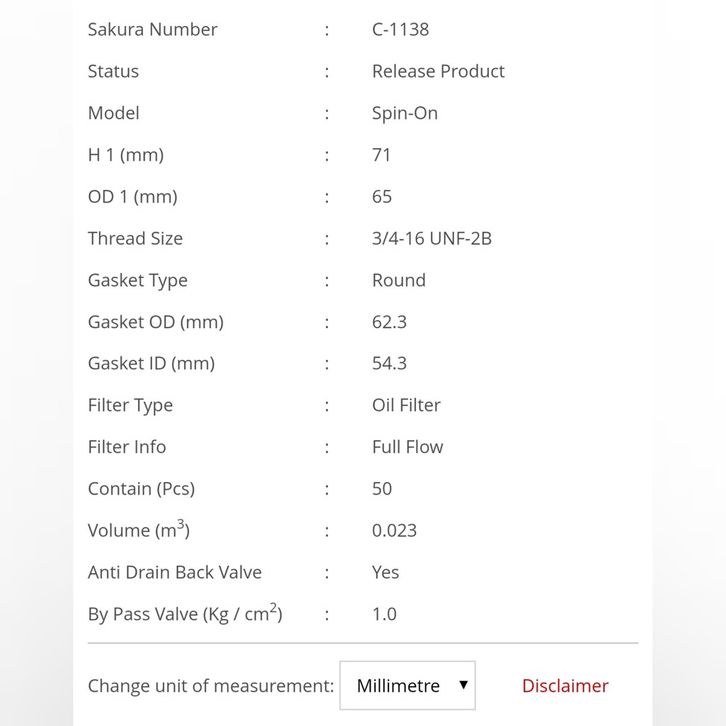Click the Contain (Pcs) value 50
This screenshot has height=726, width=726.
382,489
